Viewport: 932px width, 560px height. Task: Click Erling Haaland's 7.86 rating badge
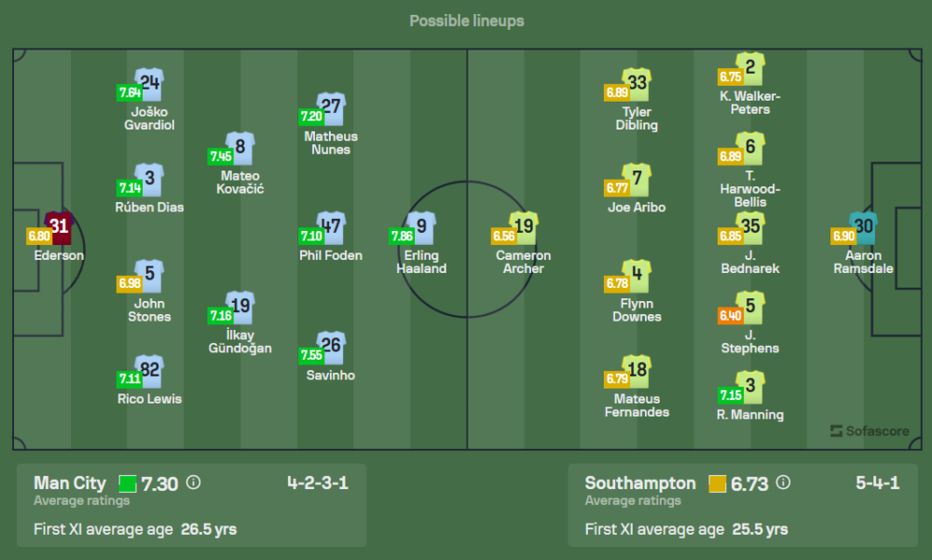pos(401,237)
